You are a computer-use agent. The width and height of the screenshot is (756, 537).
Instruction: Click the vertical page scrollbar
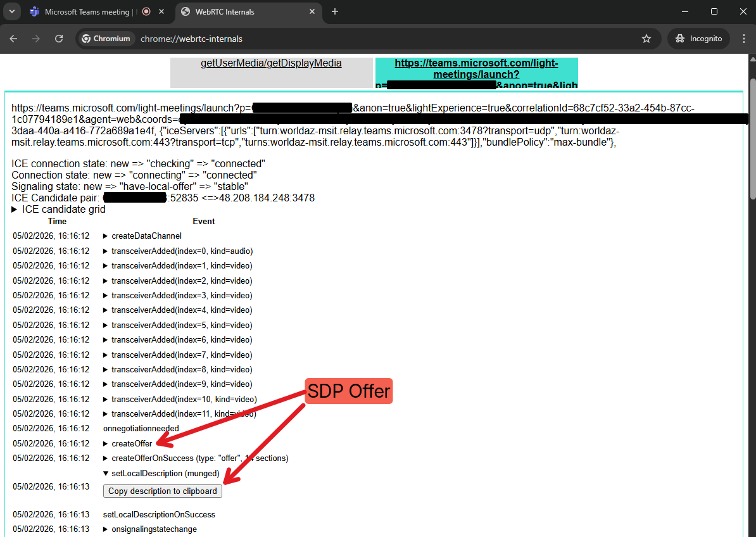coord(752,139)
